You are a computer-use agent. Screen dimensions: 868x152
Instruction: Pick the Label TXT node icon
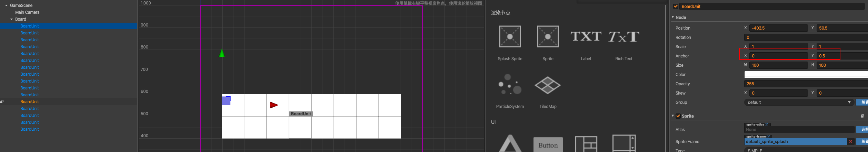(586, 36)
